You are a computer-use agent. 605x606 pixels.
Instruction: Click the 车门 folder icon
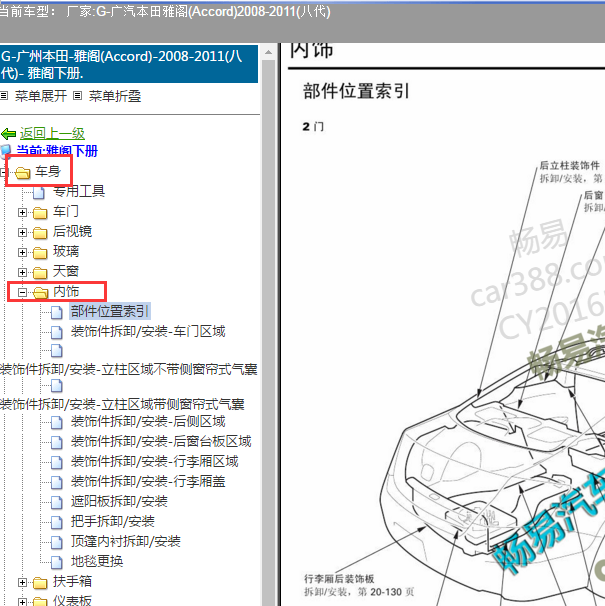tap(40, 213)
